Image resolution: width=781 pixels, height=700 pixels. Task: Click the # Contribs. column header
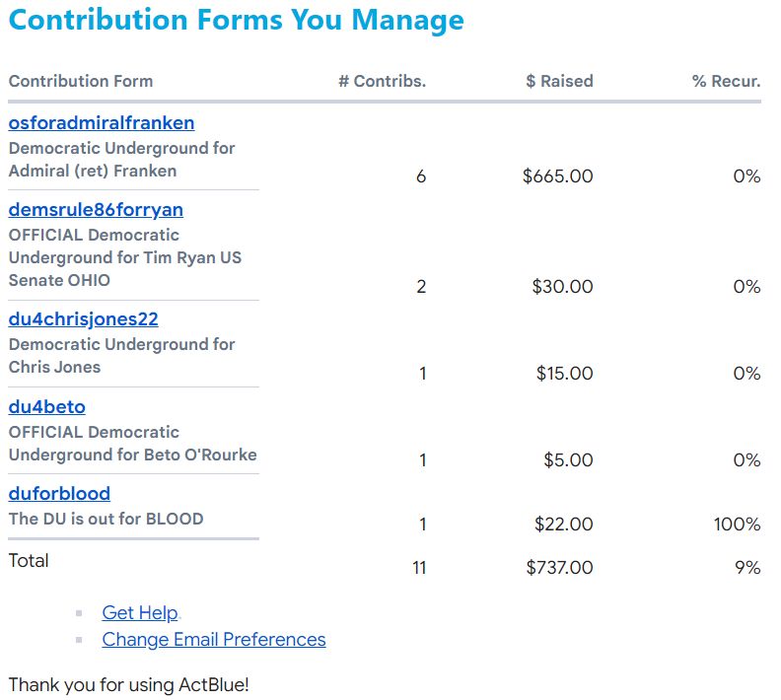pos(382,82)
